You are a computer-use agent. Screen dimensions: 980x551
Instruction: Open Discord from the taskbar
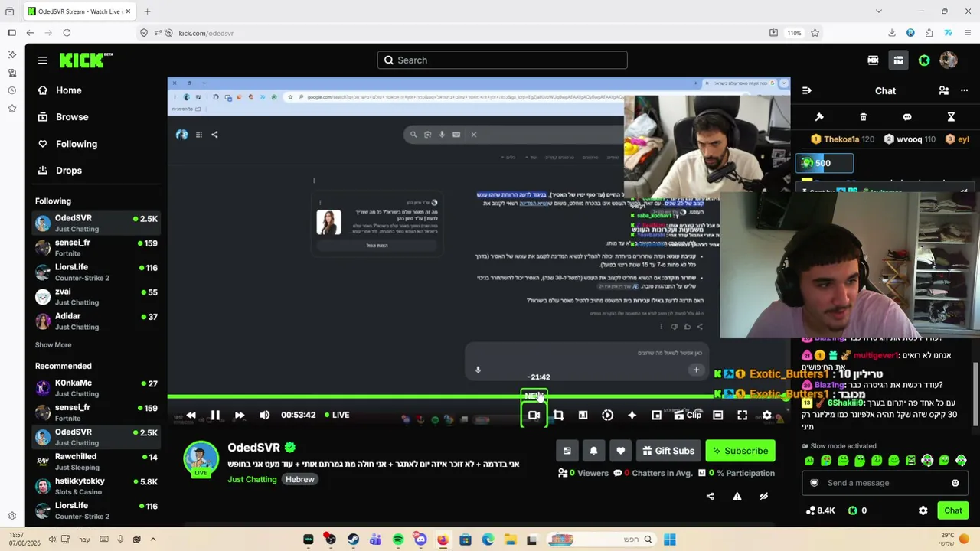[x=420, y=540]
